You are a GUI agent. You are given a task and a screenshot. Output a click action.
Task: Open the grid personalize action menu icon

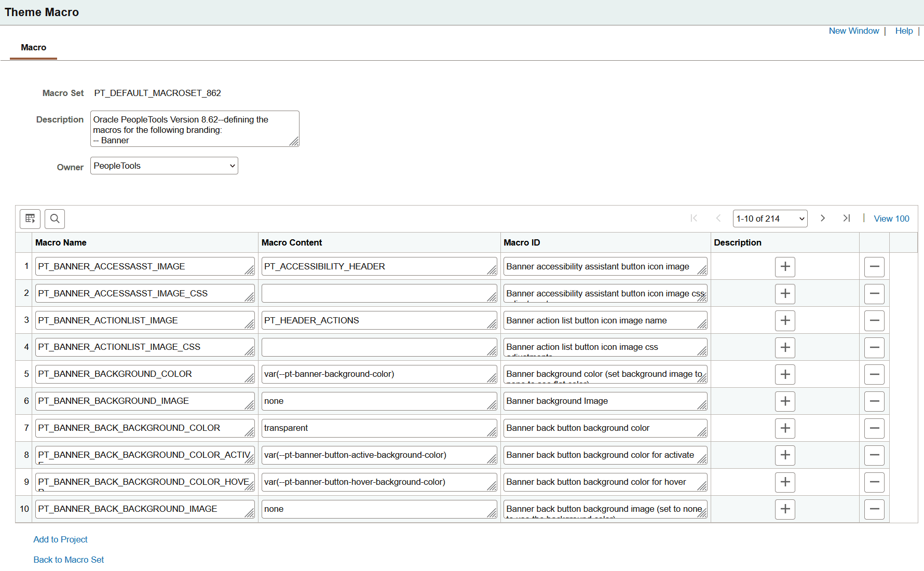[x=30, y=219]
